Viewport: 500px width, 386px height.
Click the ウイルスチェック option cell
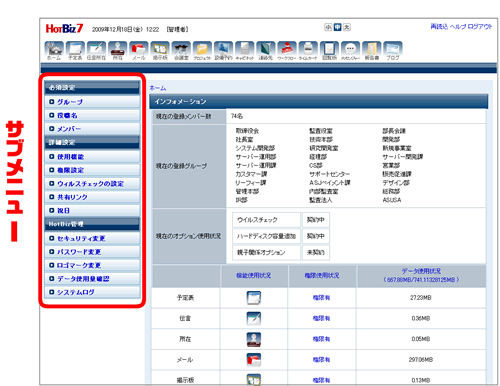(266, 220)
